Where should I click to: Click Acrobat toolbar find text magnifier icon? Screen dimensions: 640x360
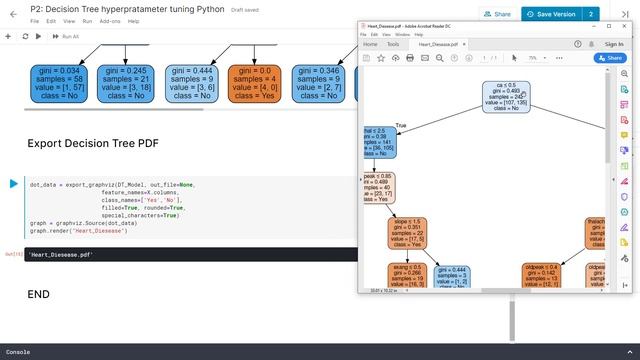coord(440,58)
